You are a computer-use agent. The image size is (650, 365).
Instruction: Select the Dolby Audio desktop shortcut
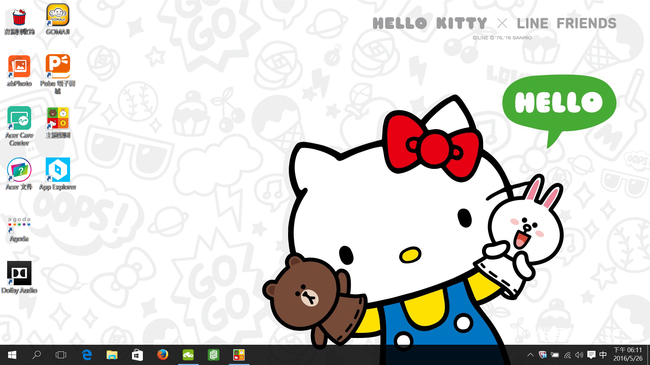[19, 277]
